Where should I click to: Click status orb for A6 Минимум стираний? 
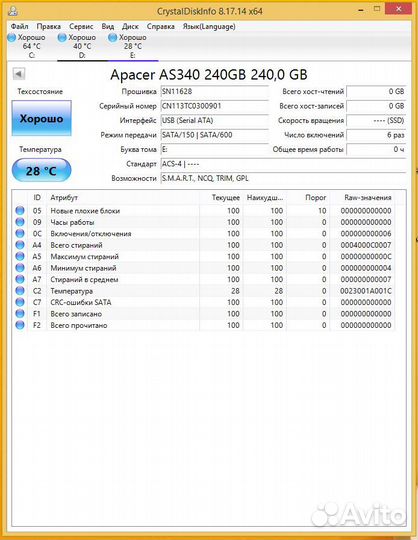[20, 268]
